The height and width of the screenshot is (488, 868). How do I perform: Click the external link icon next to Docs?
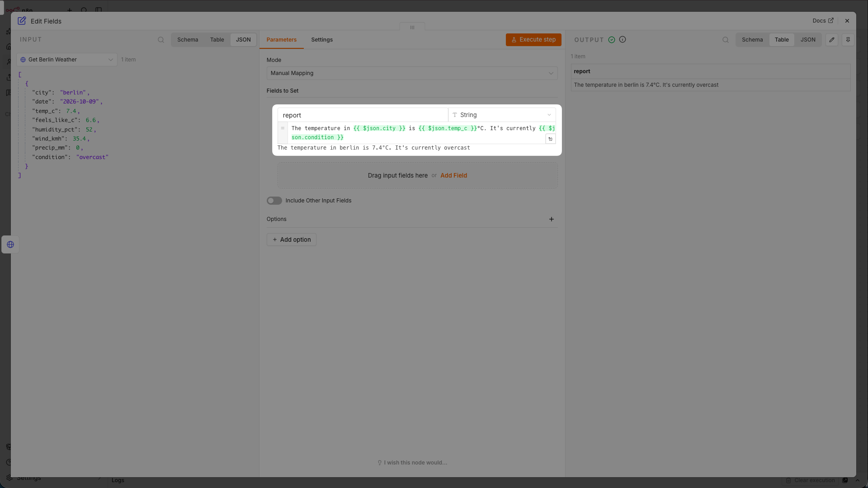click(x=830, y=21)
